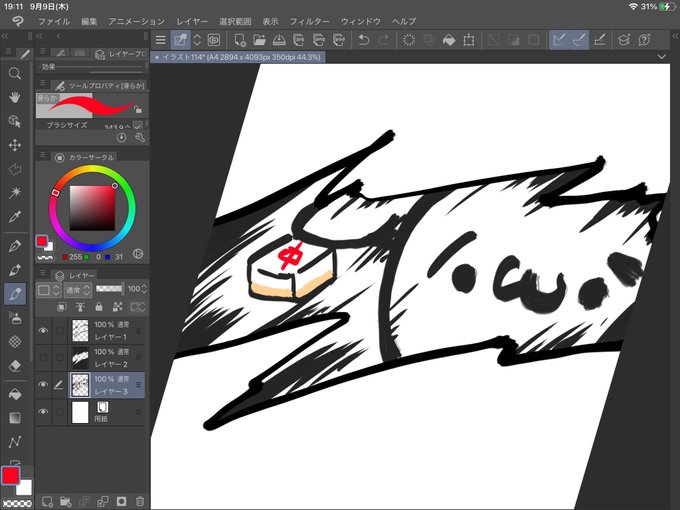This screenshot has width=680, height=510.
Task: Click the Scale/Rotate transform icon
Action: pyautogui.click(x=469, y=40)
